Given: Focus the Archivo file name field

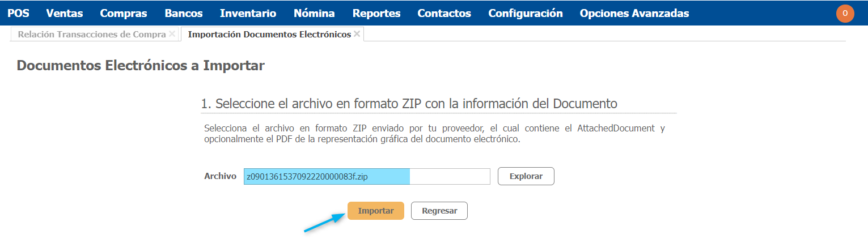Looking at the screenshot, I should coord(366,176).
